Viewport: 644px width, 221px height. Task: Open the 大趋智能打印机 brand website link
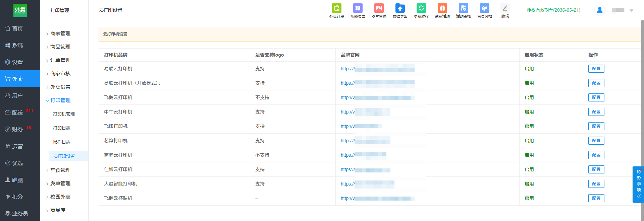pyautogui.click(x=368, y=184)
